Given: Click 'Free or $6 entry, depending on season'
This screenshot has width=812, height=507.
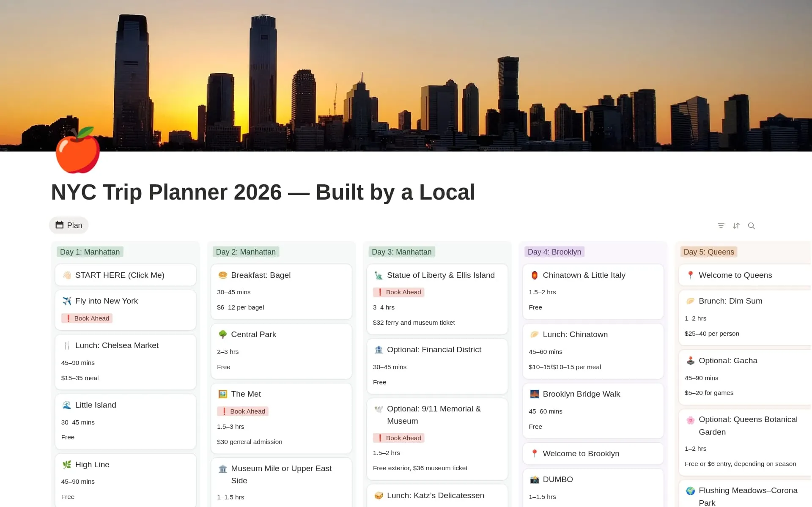Looking at the screenshot, I should (x=741, y=464).
